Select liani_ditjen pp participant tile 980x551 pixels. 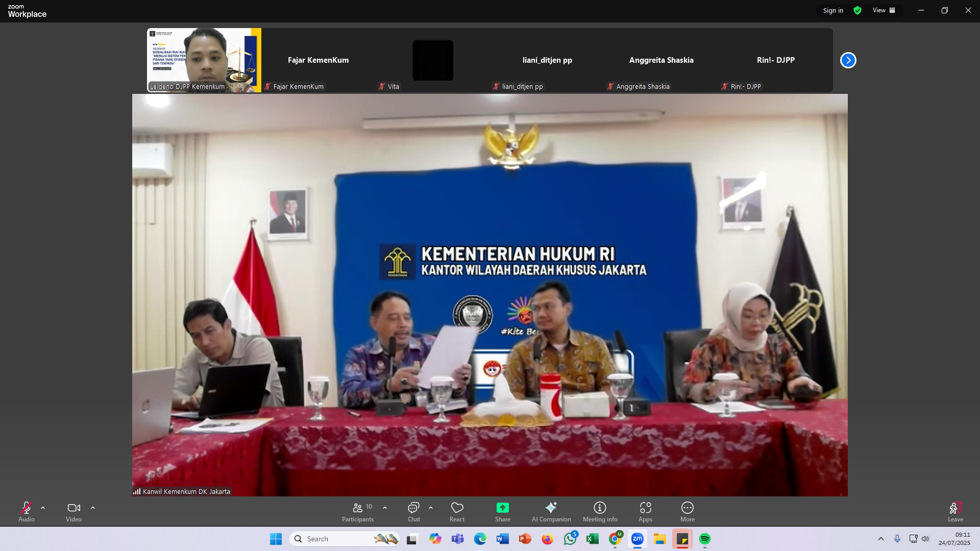click(x=547, y=60)
